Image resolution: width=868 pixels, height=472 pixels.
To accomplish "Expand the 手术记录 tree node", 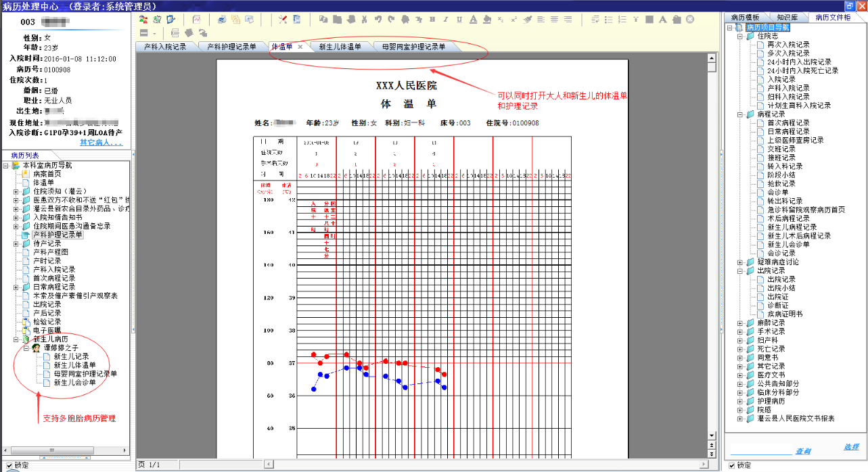I will (741, 331).
